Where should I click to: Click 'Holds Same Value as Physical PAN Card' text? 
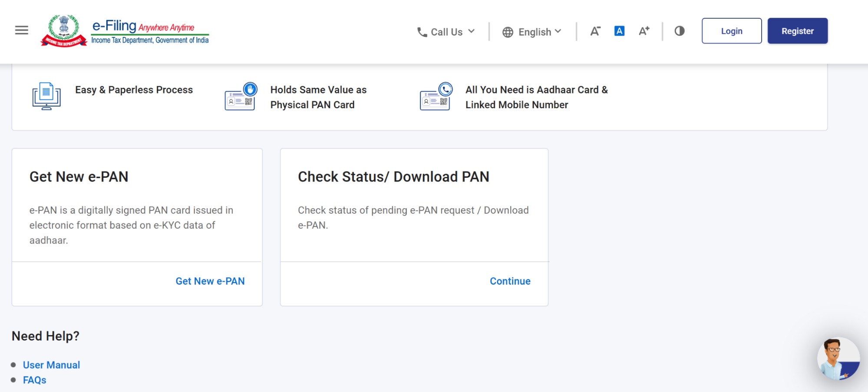coord(318,97)
